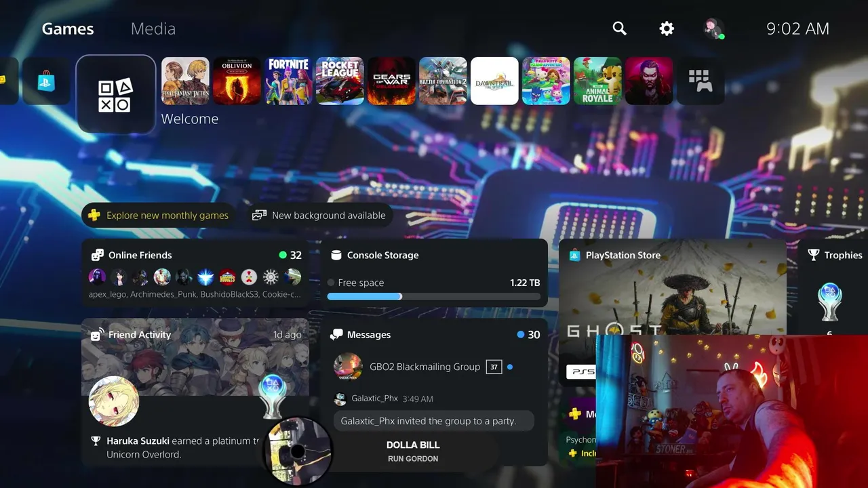
Task: Open the Trophies card
Action: click(x=833, y=287)
